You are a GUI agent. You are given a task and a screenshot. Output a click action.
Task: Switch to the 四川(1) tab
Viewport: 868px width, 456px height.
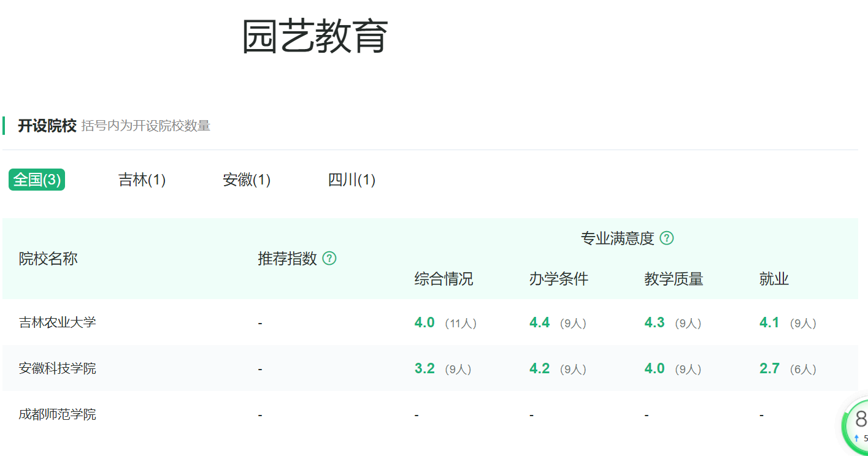point(352,180)
